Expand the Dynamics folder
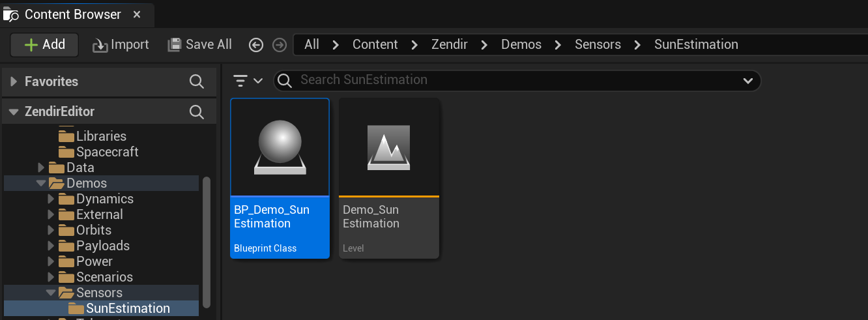This screenshot has width=868, height=320. pos(51,199)
